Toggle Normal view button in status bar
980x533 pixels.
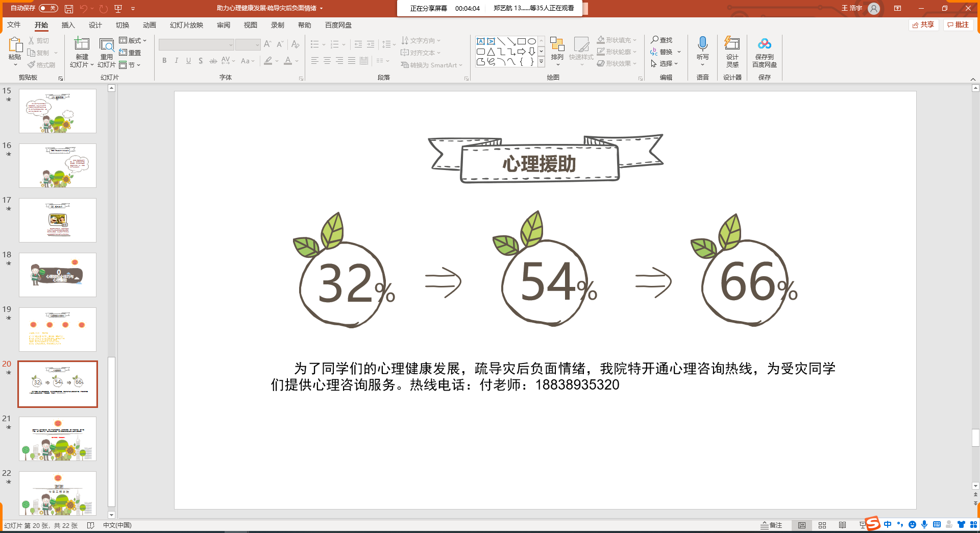(x=802, y=525)
